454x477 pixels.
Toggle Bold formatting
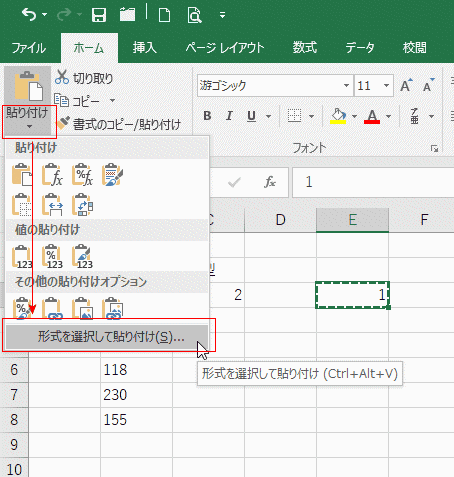tap(207, 116)
